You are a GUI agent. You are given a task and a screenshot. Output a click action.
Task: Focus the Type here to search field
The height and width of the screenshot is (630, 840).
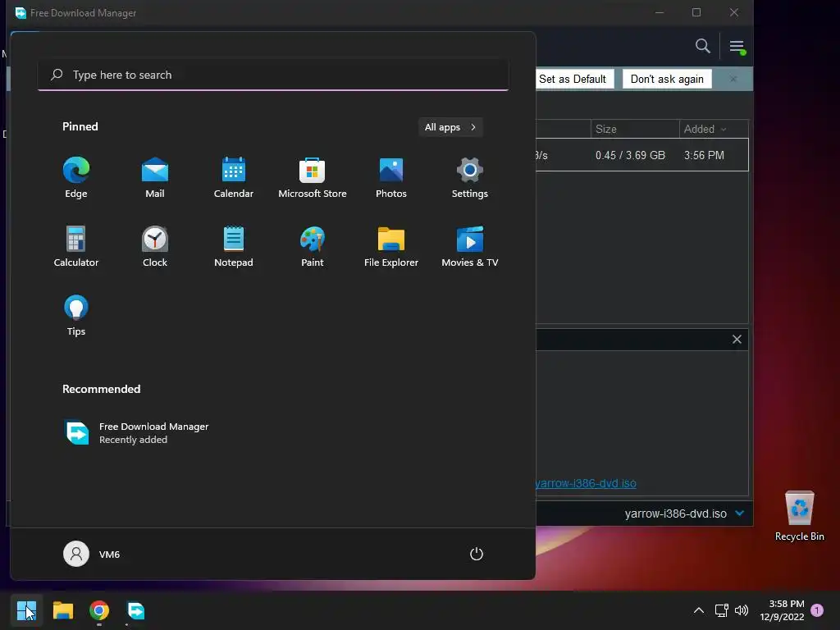tap(273, 75)
